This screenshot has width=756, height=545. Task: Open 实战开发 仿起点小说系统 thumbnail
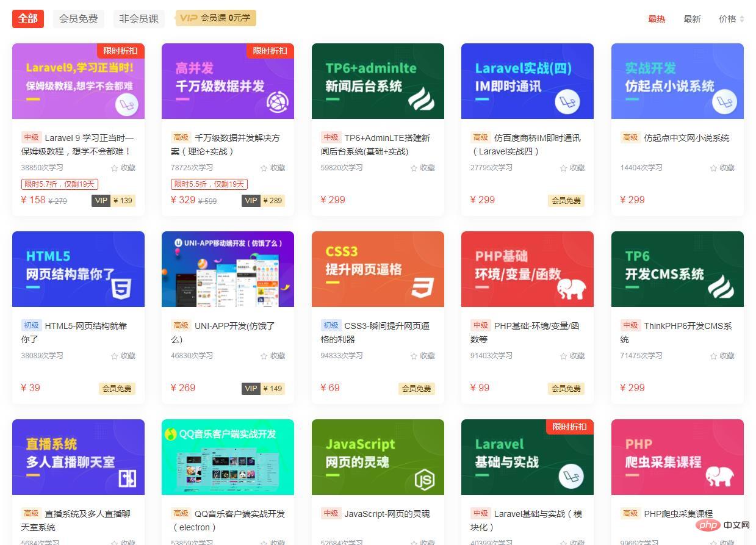[677, 81]
